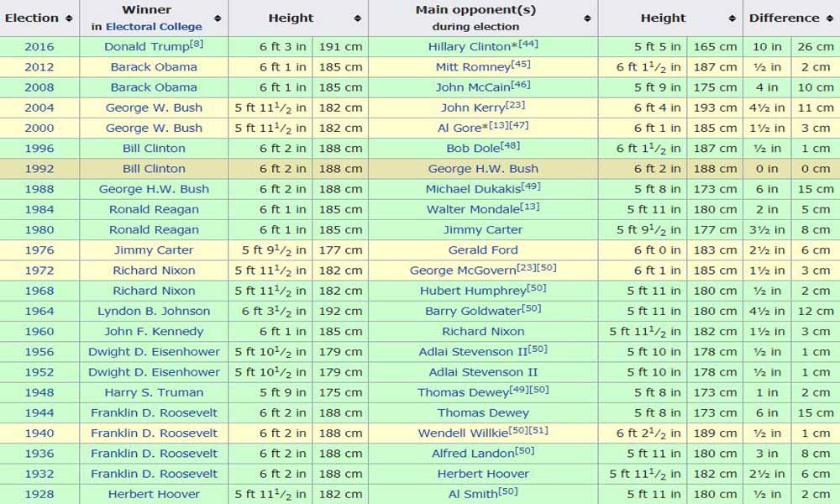This screenshot has width=840, height=504.
Task: Open the Michael Dukakis link
Action: 473,189
